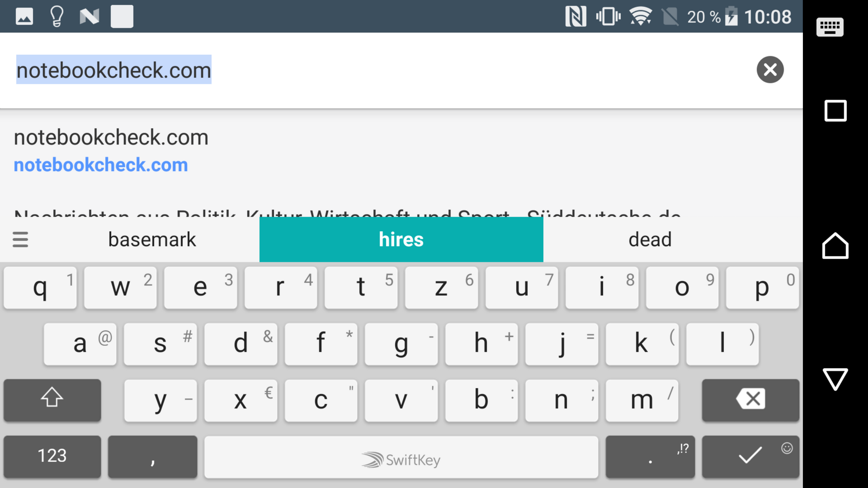This screenshot has height=488, width=868.
Task: Tap the keyboard switcher icon
Action: [x=830, y=27]
